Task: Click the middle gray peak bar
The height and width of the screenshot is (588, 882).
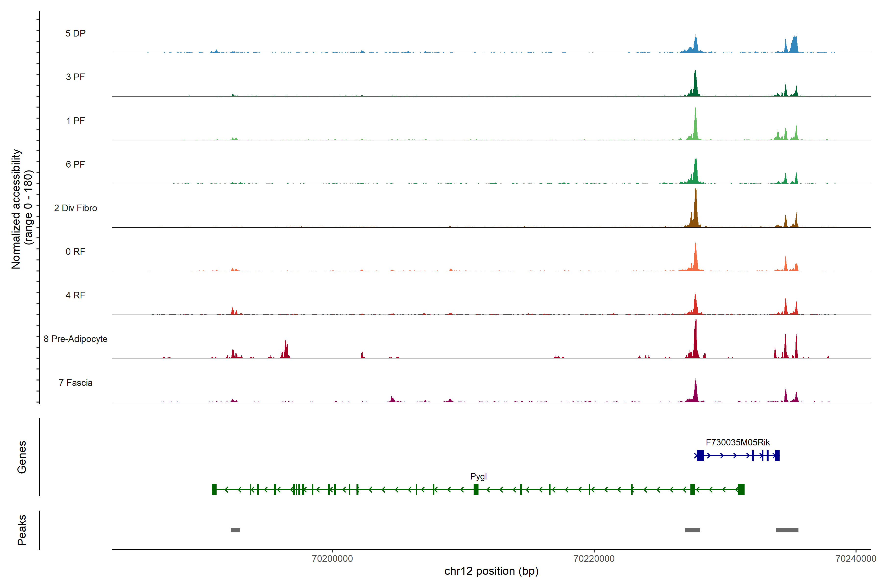Action: pyautogui.click(x=692, y=530)
